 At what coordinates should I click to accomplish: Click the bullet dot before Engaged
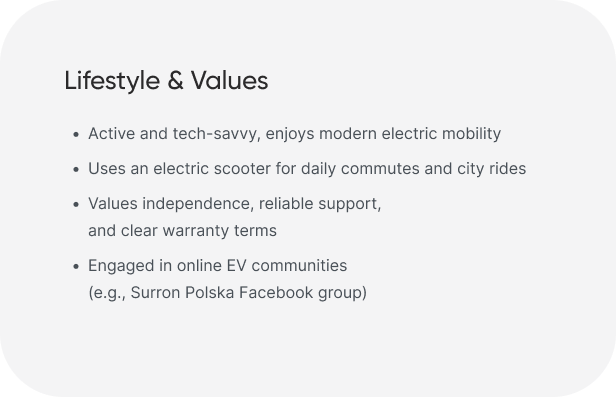[76, 266]
